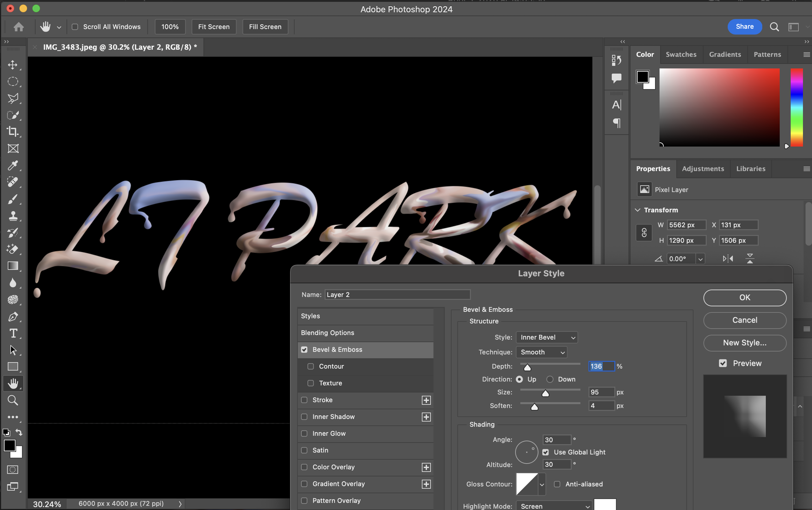Open the Style dropdown showing Inner Bevel
Viewport: 812px width, 510px height.
click(547, 337)
